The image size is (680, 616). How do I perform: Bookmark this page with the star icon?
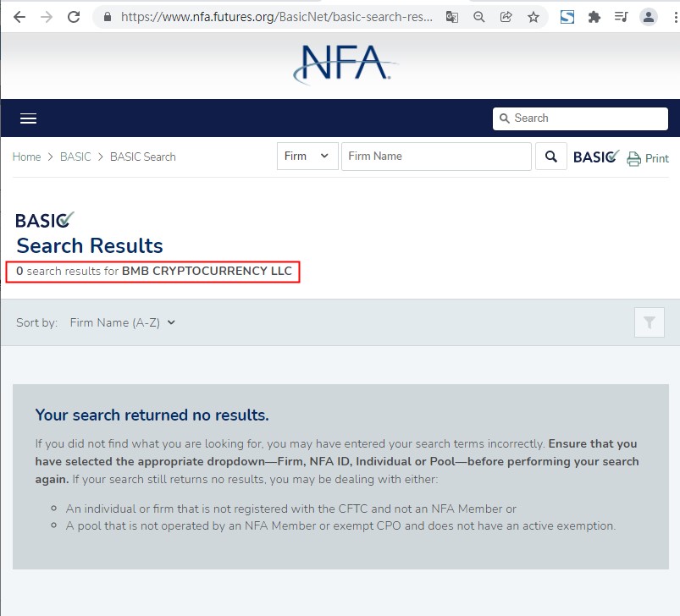pyautogui.click(x=533, y=17)
